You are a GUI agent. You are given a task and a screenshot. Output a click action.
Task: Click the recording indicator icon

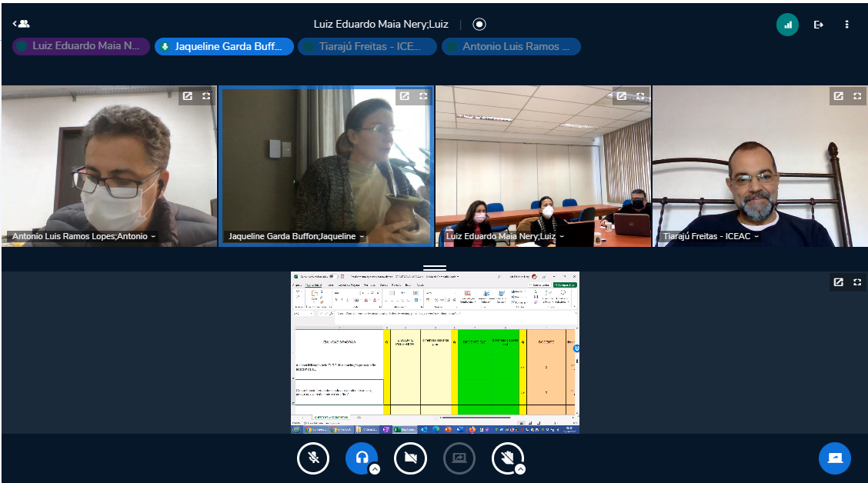pos(479,24)
